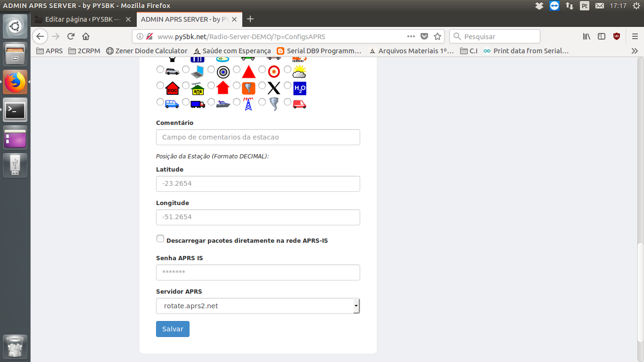Focus the Senha APRS IS password field
The height and width of the screenshot is (362, 644).
[x=258, y=272]
